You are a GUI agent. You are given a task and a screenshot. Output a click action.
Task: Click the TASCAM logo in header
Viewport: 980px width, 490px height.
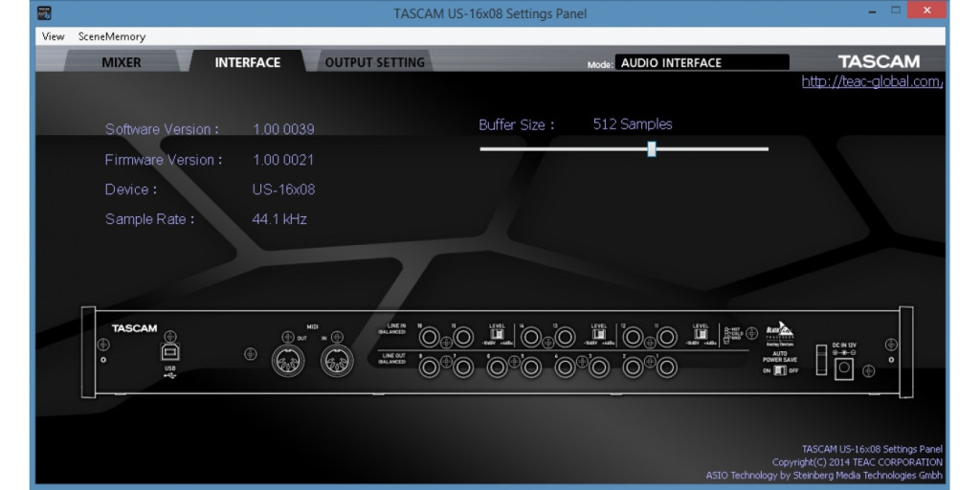point(879,62)
